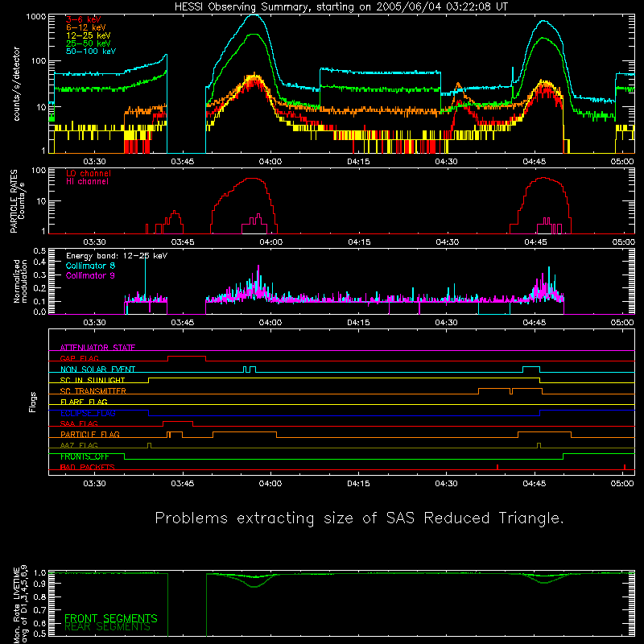Click the Energy band: 12-25 keV label
Screen dimensions: 644x644
click(x=117, y=256)
